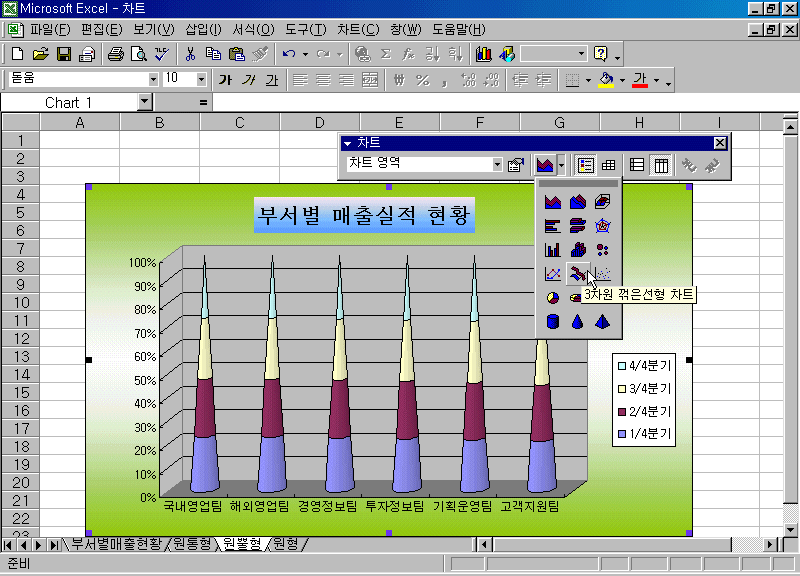Click the column A header
Screen dimensions: 800x576
(79, 122)
